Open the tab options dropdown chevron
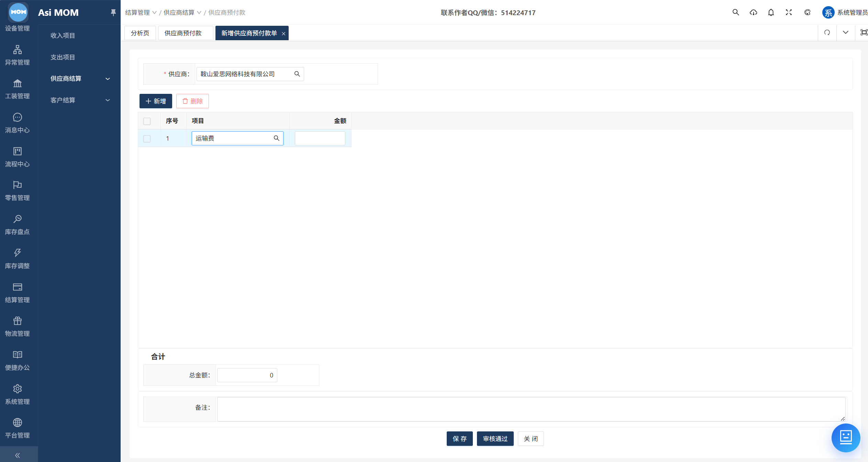The image size is (868, 462). (845, 33)
